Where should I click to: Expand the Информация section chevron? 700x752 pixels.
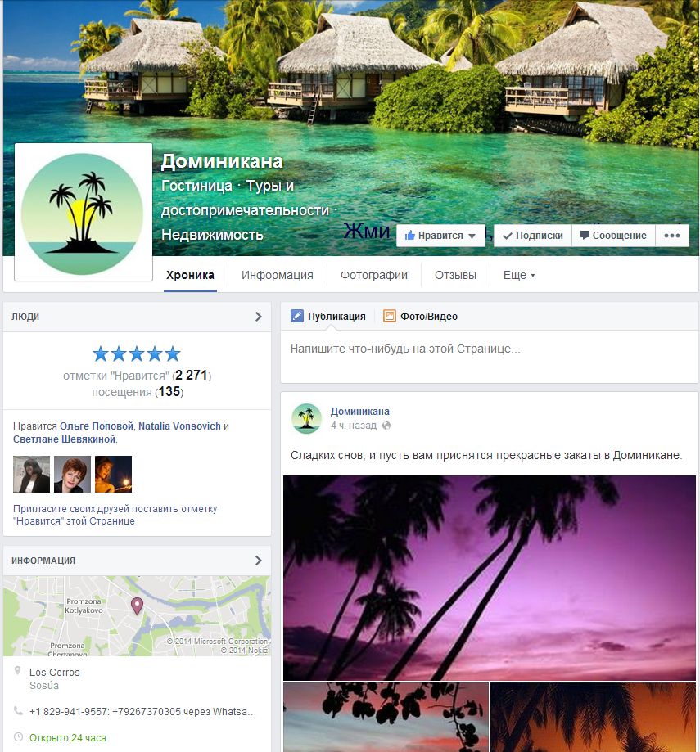(258, 561)
